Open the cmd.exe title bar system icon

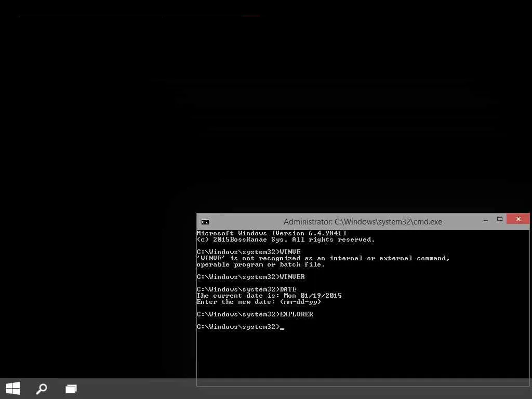[x=205, y=222]
